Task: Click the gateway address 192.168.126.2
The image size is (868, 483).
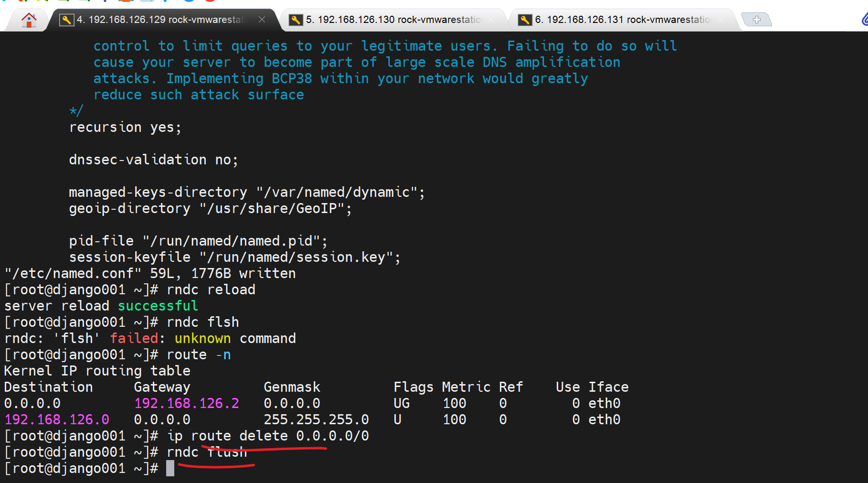Action: pyautogui.click(x=187, y=403)
